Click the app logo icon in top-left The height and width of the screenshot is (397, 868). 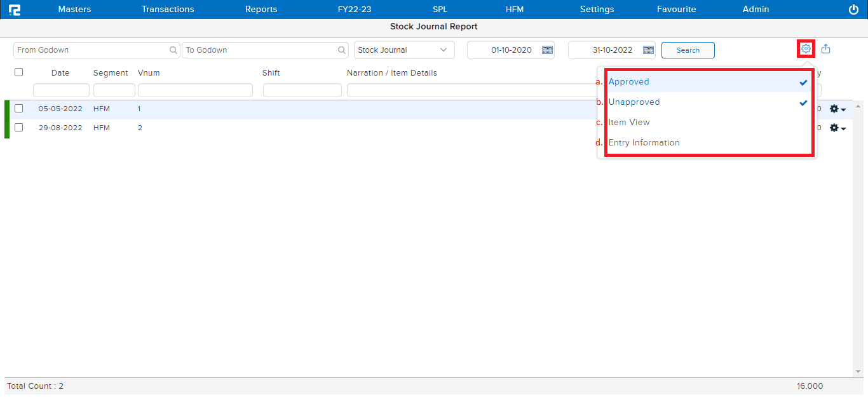[x=15, y=10]
